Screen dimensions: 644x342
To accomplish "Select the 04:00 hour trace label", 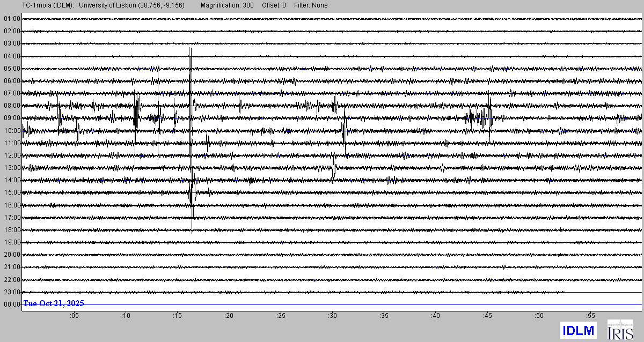I will tap(11, 56).
